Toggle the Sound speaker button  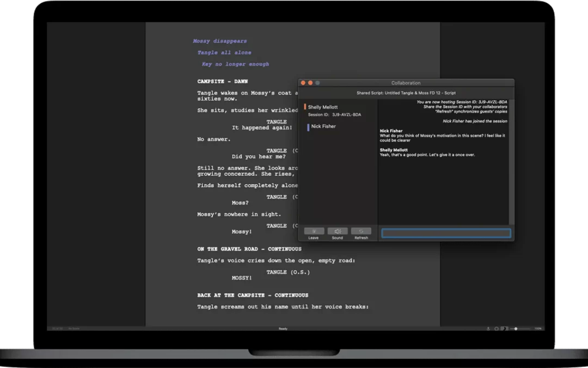[338, 231]
